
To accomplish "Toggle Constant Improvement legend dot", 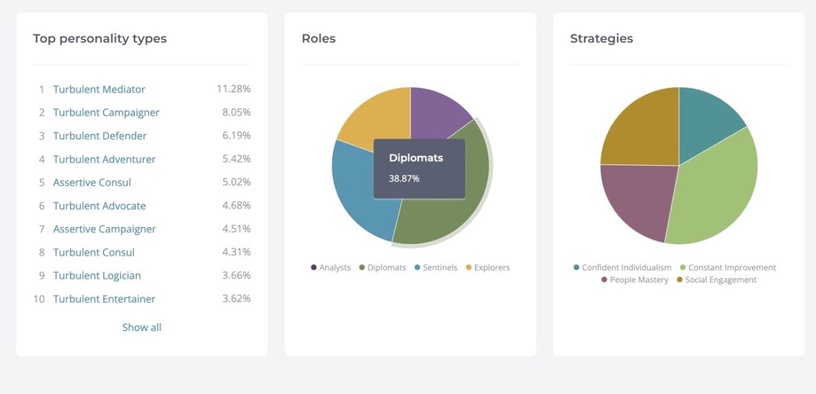I will tap(683, 268).
